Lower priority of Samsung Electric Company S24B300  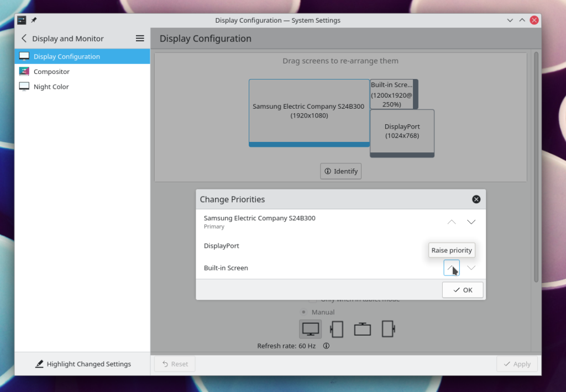coord(471,222)
